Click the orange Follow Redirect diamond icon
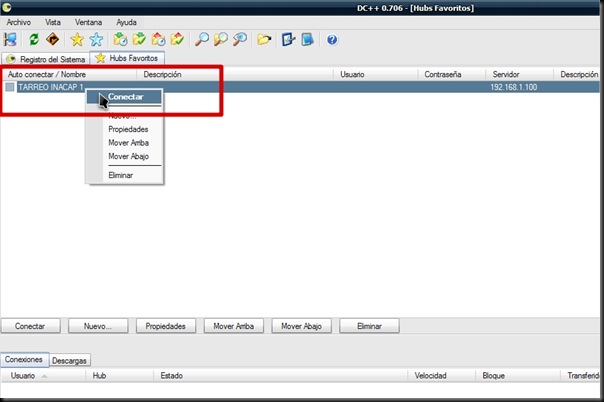 (52, 39)
